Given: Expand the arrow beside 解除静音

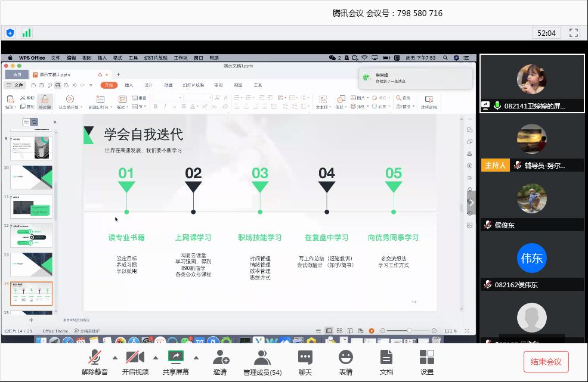Looking at the screenshot, I should (115, 358).
